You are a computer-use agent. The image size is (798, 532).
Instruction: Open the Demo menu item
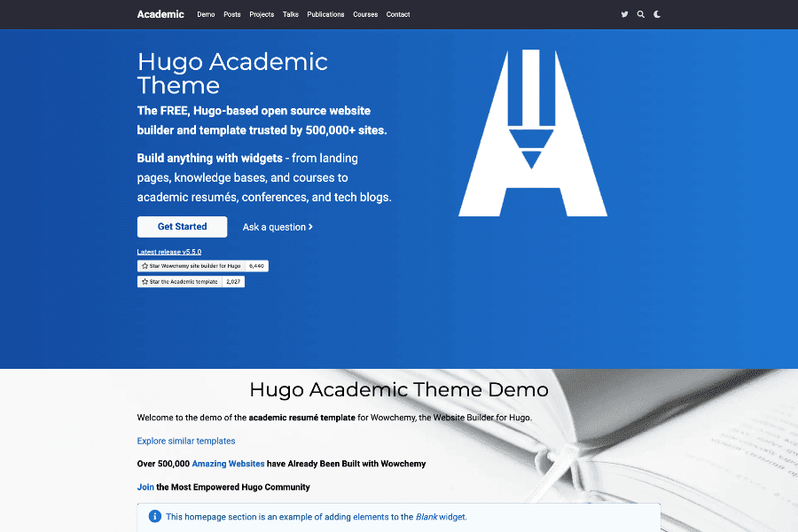tap(206, 14)
